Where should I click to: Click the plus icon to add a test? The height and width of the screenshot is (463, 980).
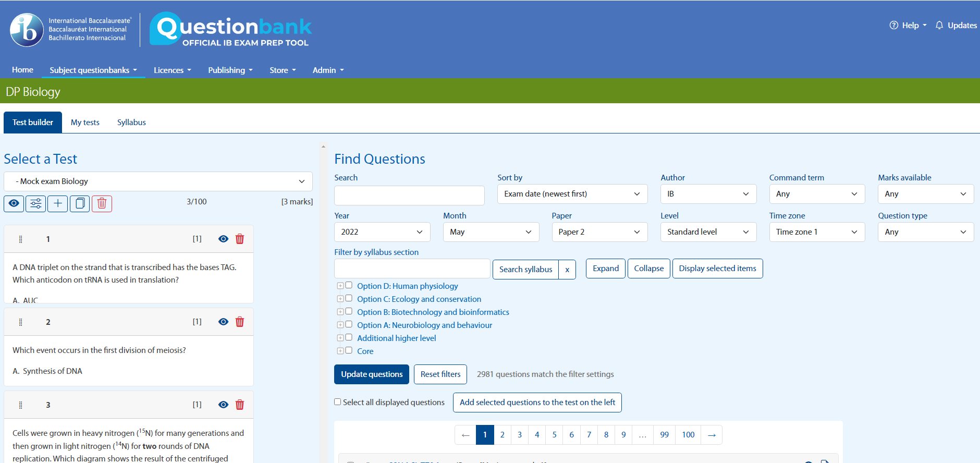[x=58, y=203]
